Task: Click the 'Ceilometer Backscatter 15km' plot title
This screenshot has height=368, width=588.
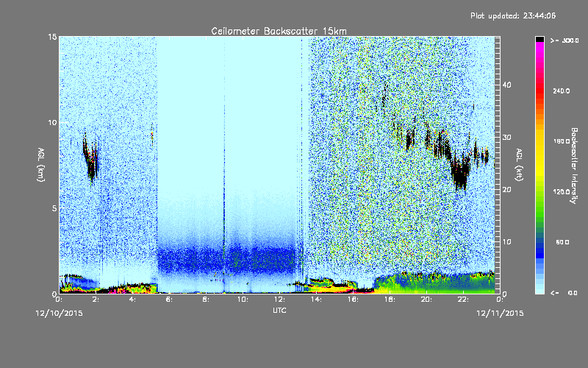Action: coord(279,31)
